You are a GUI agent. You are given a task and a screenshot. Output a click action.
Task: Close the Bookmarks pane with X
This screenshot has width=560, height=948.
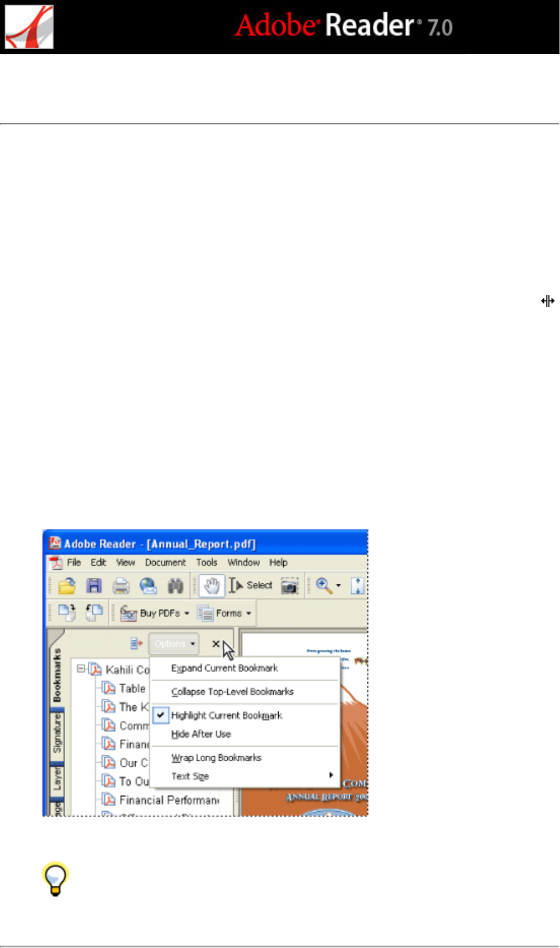215,644
